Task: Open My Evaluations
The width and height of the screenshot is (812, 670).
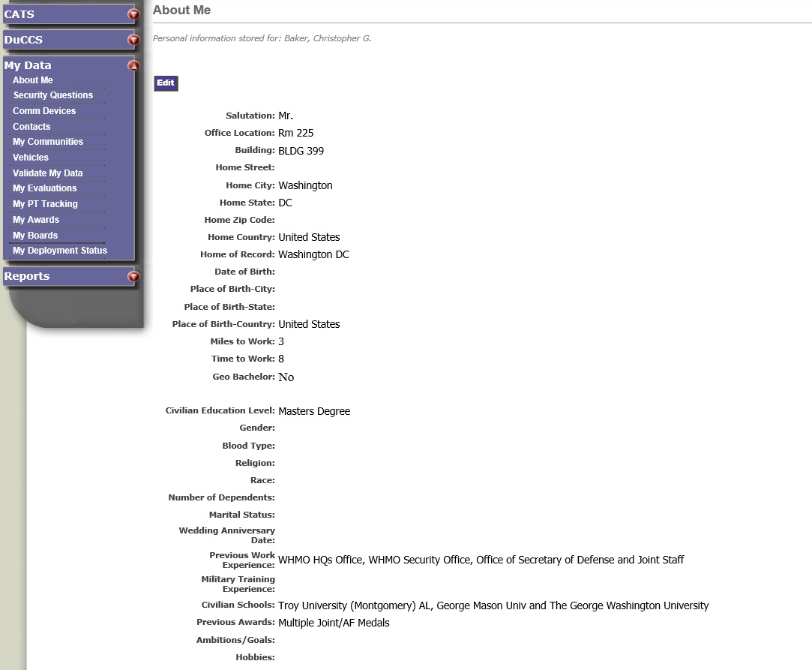Action: [45, 188]
